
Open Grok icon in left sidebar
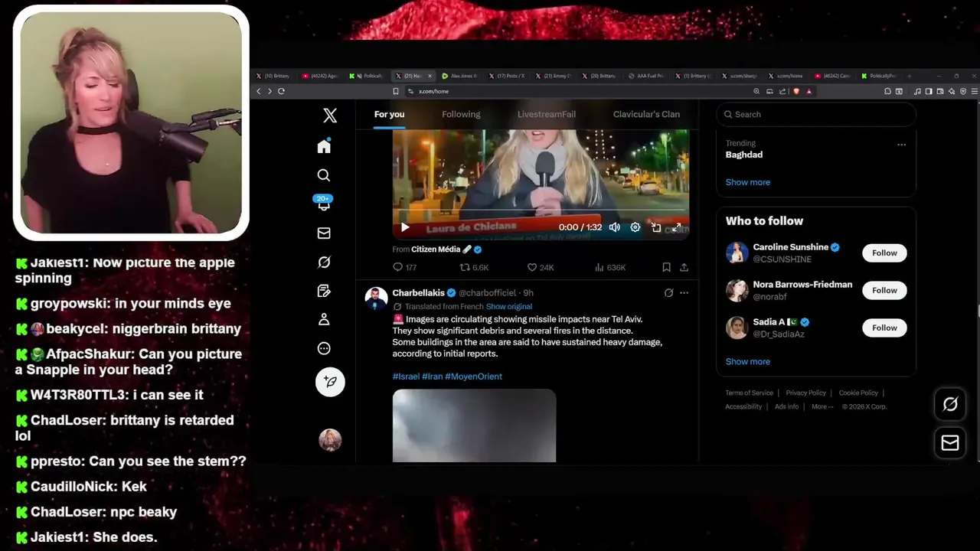324,262
